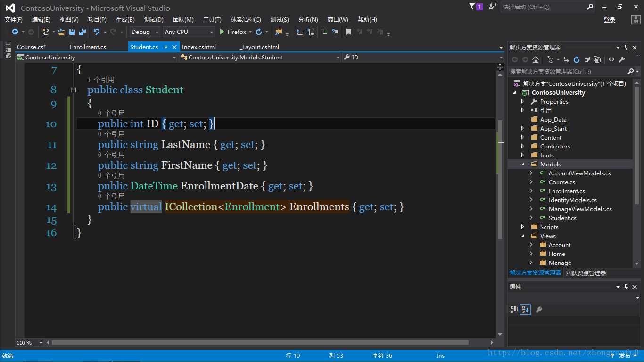The image size is (644, 362).
Task: Click the Uncomment Selection icon
Action: click(x=335, y=32)
